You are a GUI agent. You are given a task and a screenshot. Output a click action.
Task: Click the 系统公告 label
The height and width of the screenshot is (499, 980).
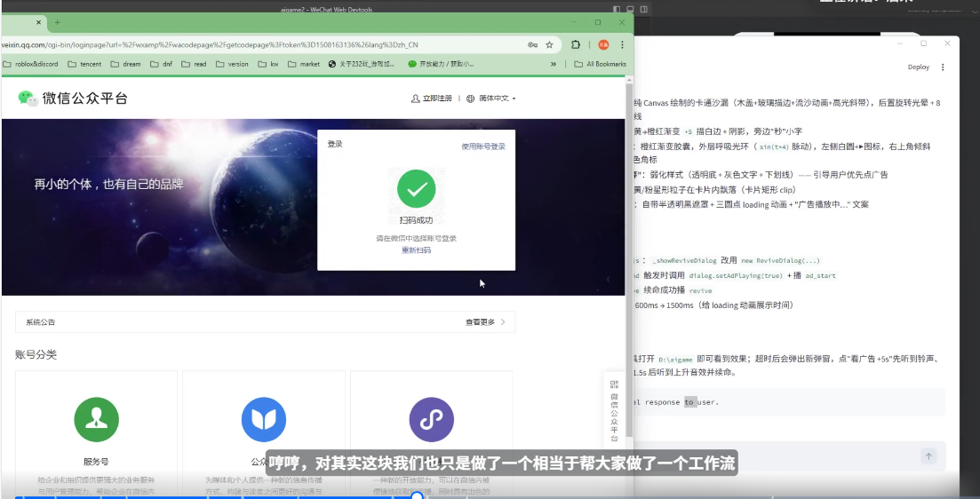point(41,322)
